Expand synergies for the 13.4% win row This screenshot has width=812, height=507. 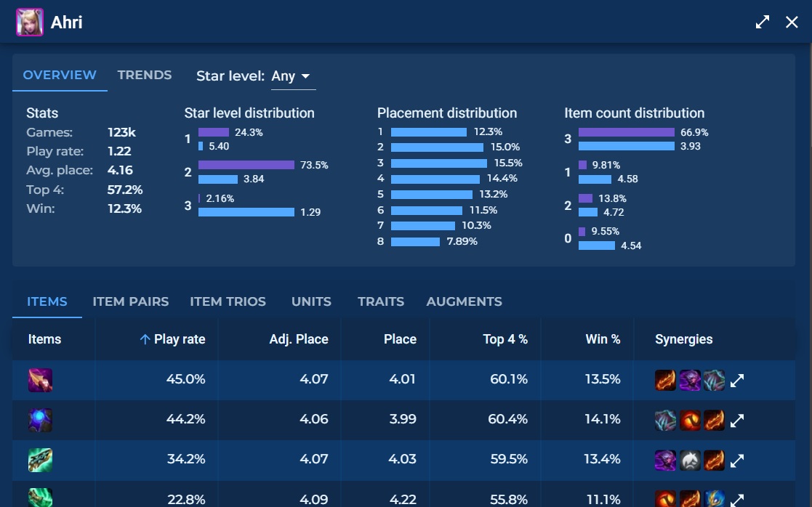tap(737, 461)
